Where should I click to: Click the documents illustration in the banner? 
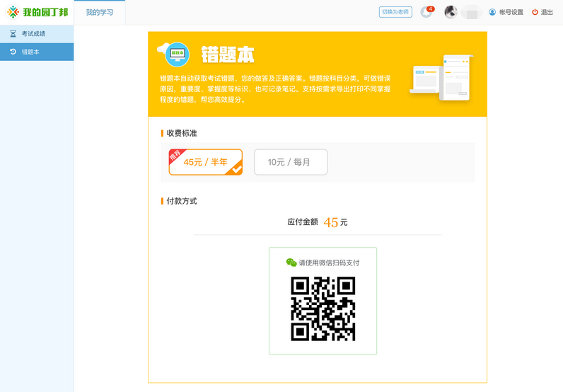(441, 78)
